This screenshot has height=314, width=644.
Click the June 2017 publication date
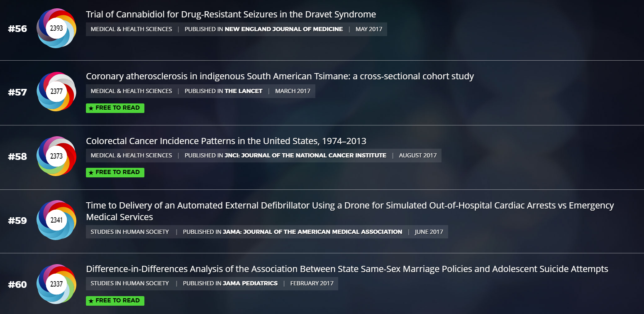click(x=429, y=232)
